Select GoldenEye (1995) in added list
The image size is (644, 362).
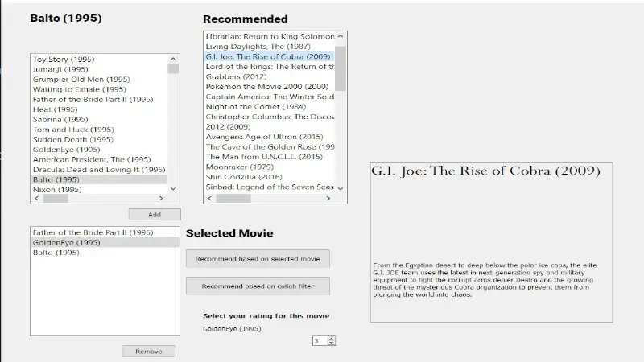click(x=105, y=243)
